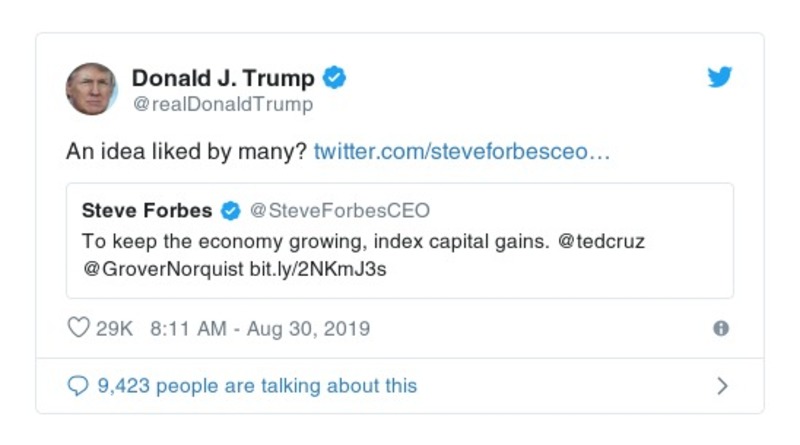
Task: Click the speech bubble reply icon
Action: click(78, 386)
